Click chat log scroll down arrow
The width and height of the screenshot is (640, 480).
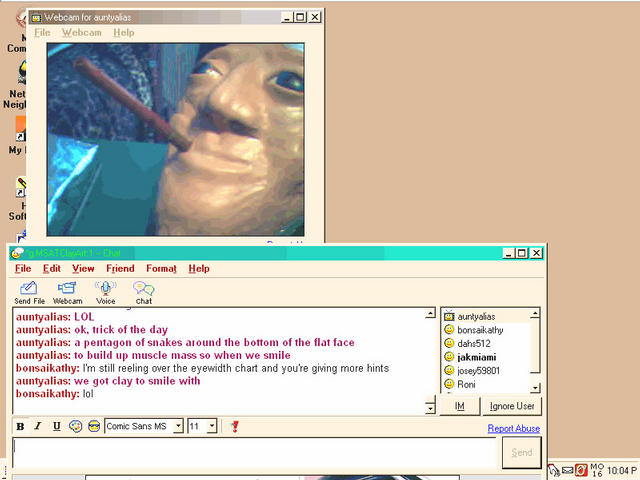pos(430,408)
